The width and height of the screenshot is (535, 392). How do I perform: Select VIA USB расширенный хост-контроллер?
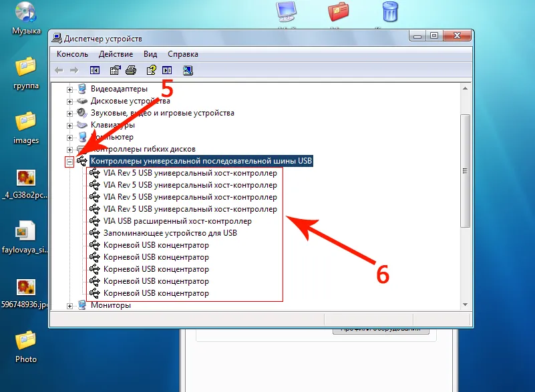coord(178,221)
